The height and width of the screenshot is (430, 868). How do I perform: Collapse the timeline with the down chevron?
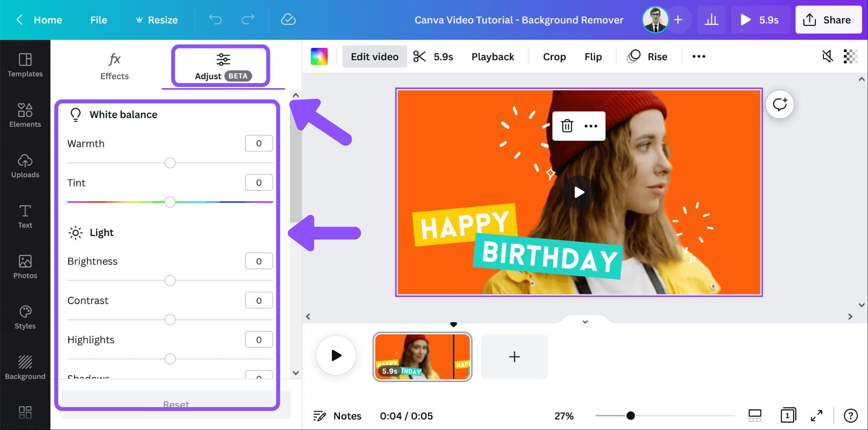pyautogui.click(x=584, y=322)
